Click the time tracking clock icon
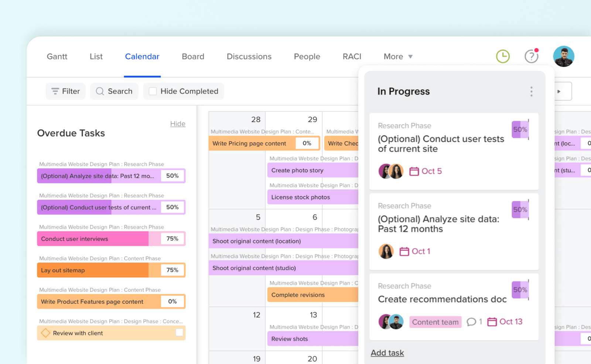Screen dimensions: 591x364 click(x=503, y=56)
